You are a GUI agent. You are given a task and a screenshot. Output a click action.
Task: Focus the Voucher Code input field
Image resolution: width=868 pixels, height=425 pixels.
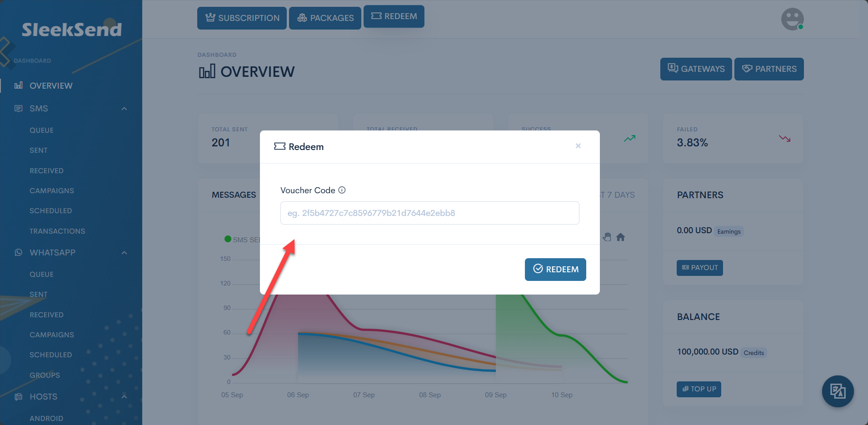(x=429, y=213)
